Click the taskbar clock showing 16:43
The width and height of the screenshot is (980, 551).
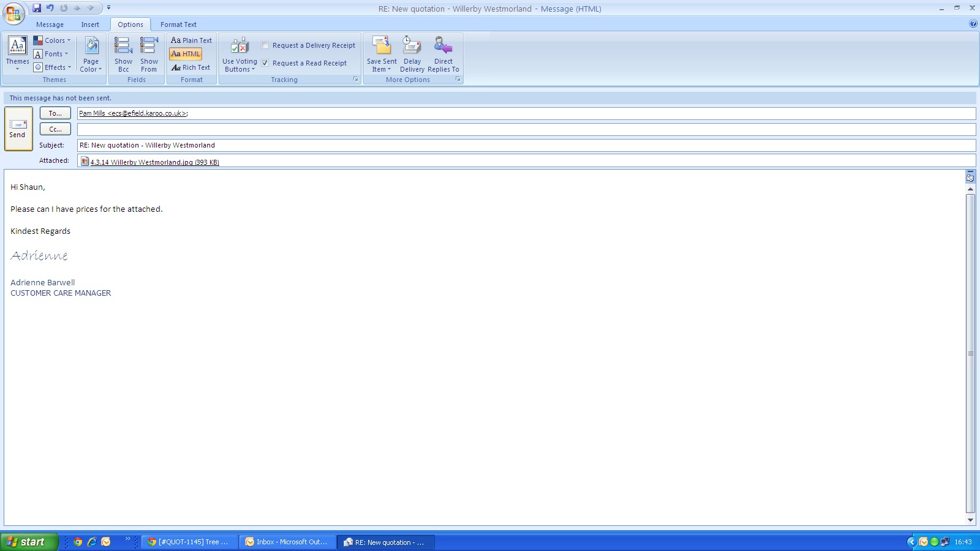(x=963, y=542)
